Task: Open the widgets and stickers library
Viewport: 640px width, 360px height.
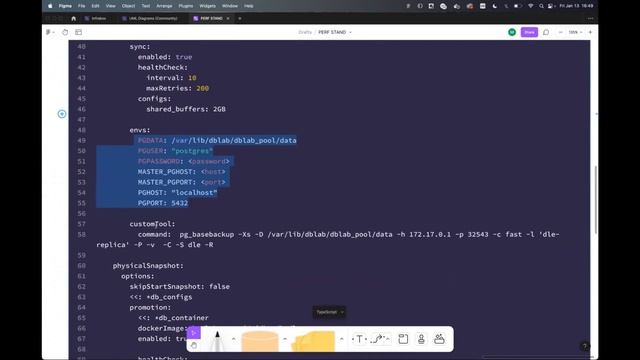Action: point(439,339)
